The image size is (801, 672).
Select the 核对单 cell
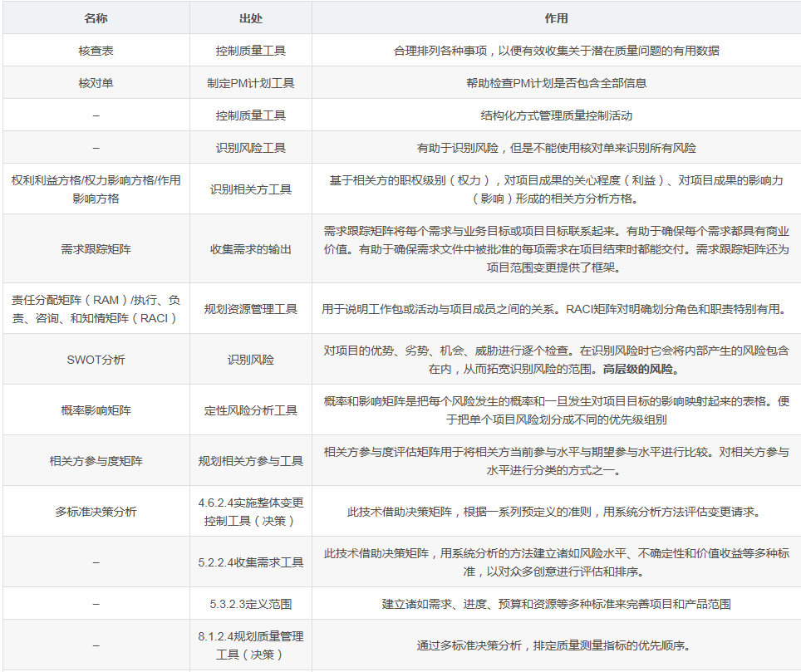(x=96, y=83)
